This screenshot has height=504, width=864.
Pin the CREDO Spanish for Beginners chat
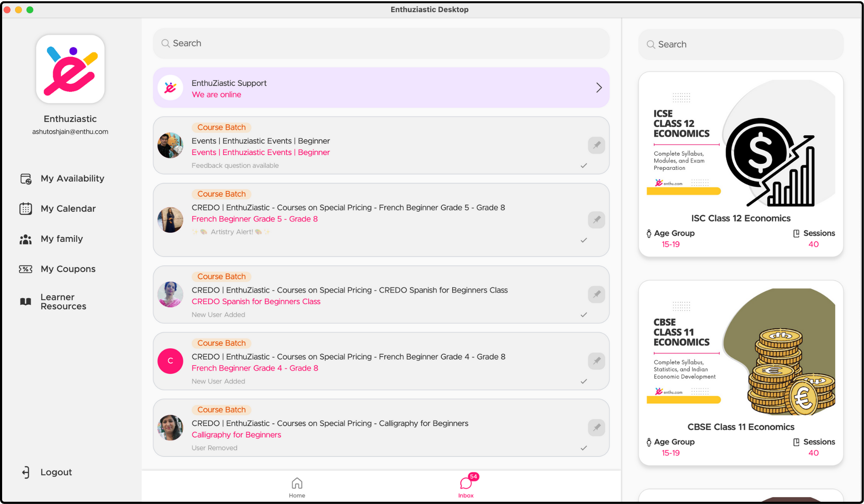click(x=597, y=294)
